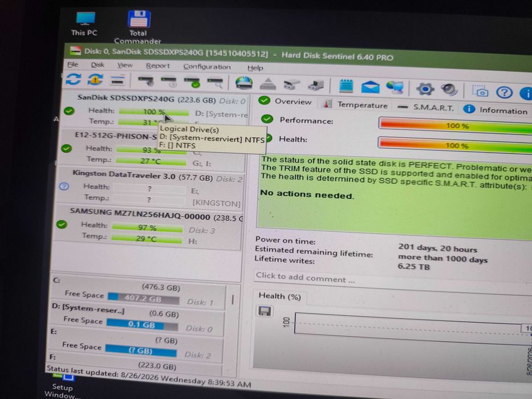Click the Overview Health 100 % gradient bar
532x399 pixels.
[x=455, y=145]
